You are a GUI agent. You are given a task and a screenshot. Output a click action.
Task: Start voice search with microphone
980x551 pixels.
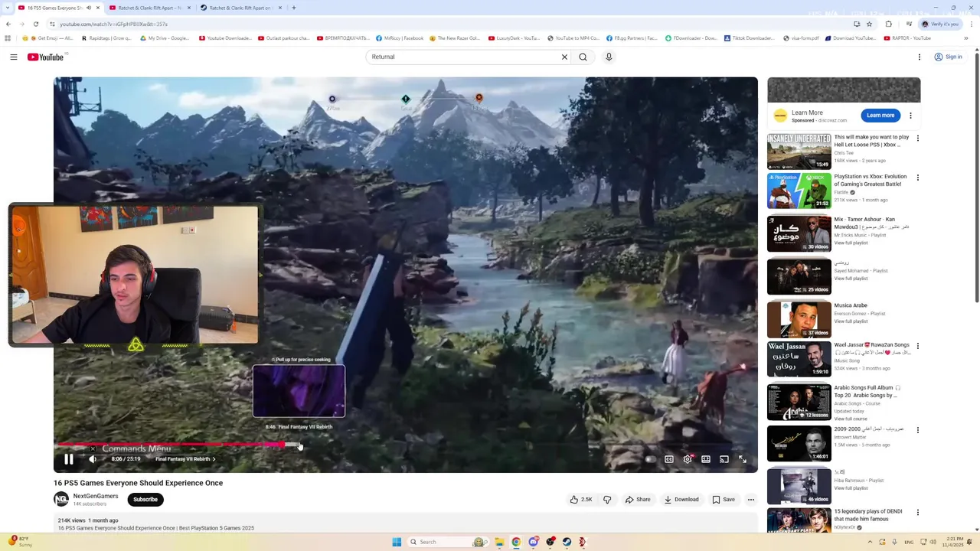[609, 57]
